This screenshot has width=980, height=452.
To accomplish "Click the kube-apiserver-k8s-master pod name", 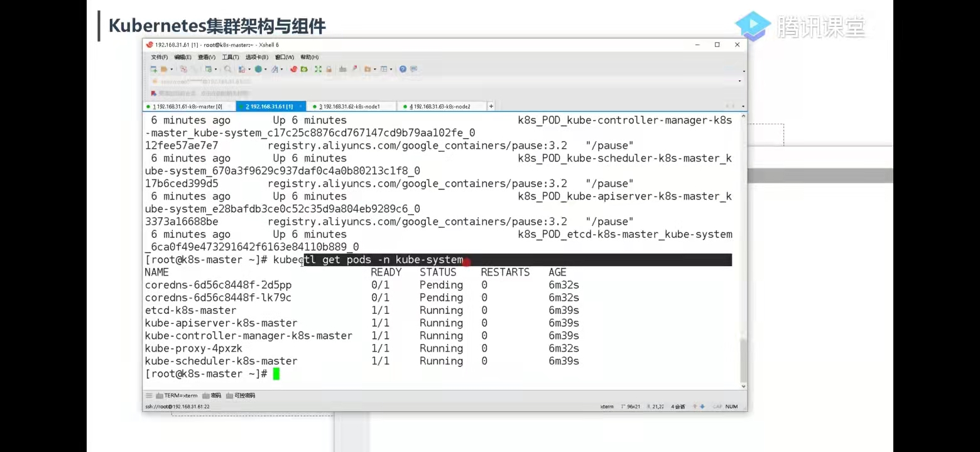I will point(221,323).
